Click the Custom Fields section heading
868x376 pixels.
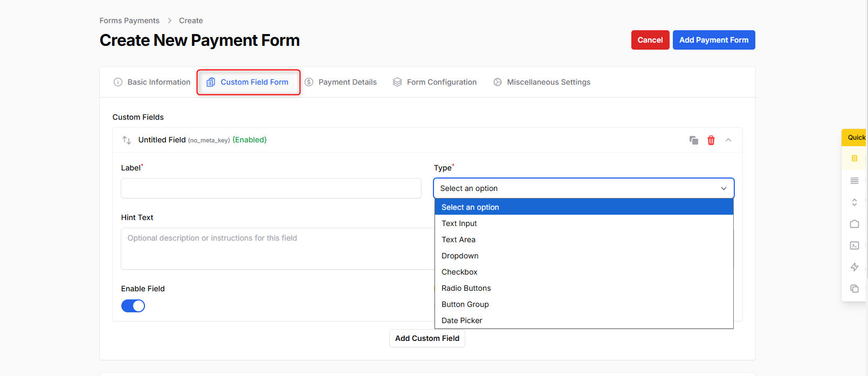point(138,117)
